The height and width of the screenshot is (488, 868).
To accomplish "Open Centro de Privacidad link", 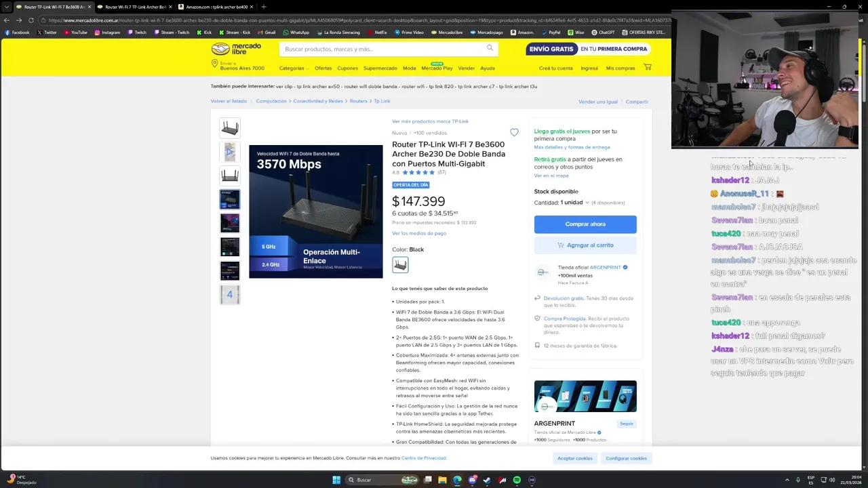I will (x=424, y=458).
